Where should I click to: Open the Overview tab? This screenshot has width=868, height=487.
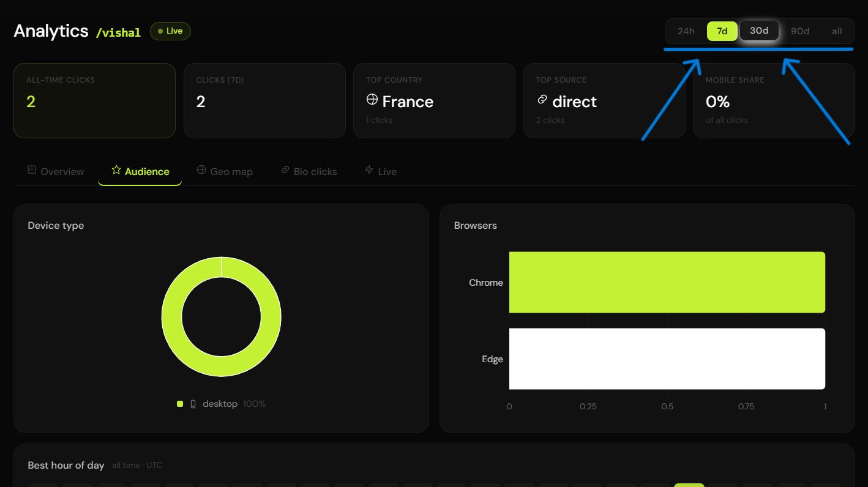point(56,171)
